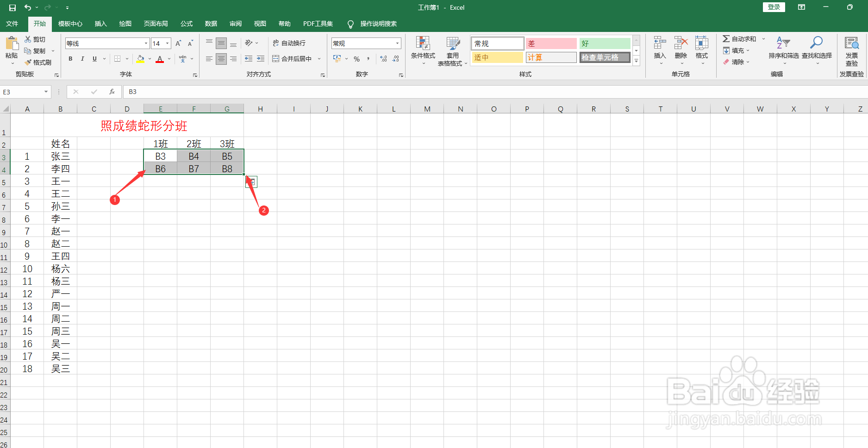Open Find and Select (查找和选择)
The image size is (868, 448).
pos(817,50)
